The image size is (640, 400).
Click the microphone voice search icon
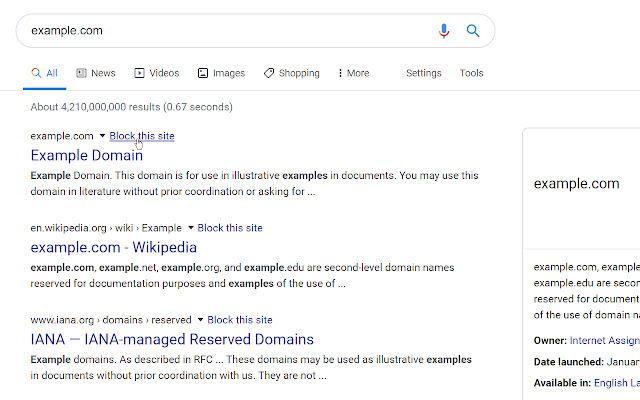click(x=444, y=31)
